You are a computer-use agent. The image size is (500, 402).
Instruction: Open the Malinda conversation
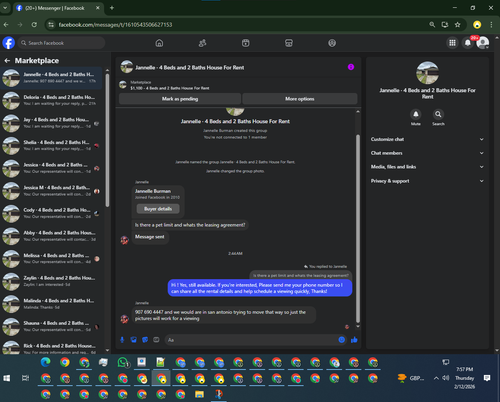[x=52, y=304]
